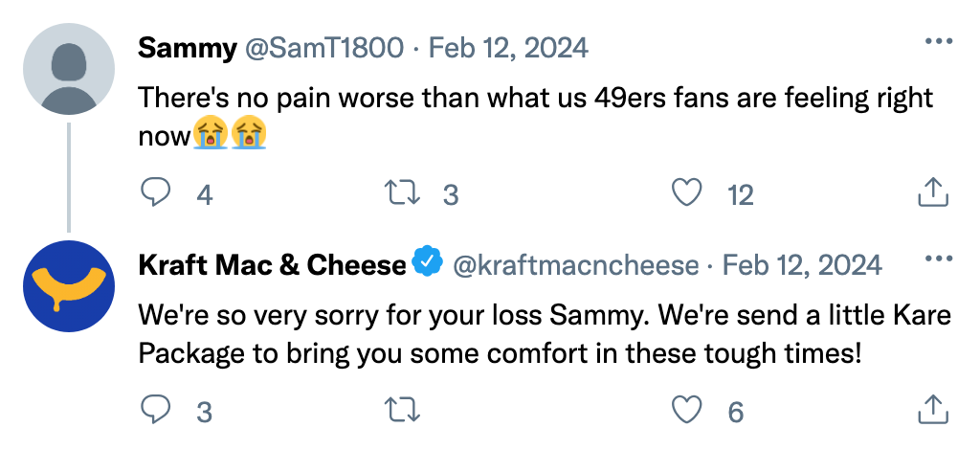980x450 pixels.
Task: Click the Sammy display name
Action: [x=188, y=47]
